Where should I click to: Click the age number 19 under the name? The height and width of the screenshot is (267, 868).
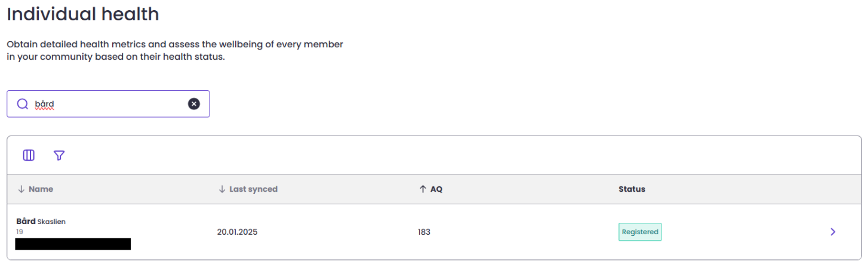click(x=20, y=232)
